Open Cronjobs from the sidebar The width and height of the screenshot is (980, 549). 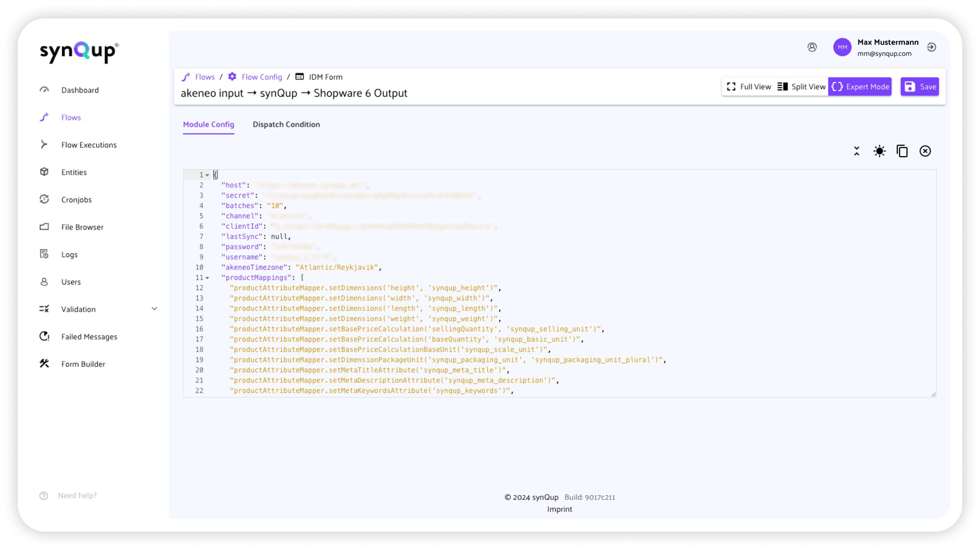point(77,200)
